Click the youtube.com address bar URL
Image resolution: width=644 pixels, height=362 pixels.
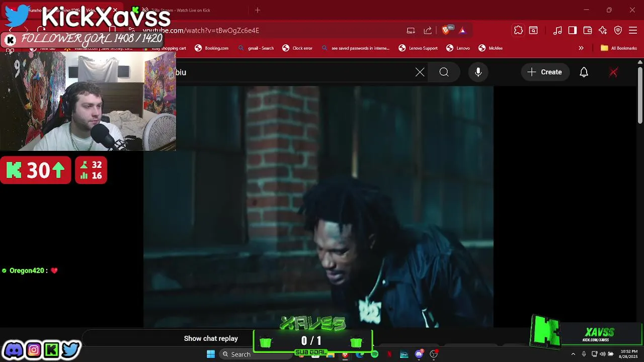tap(201, 30)
